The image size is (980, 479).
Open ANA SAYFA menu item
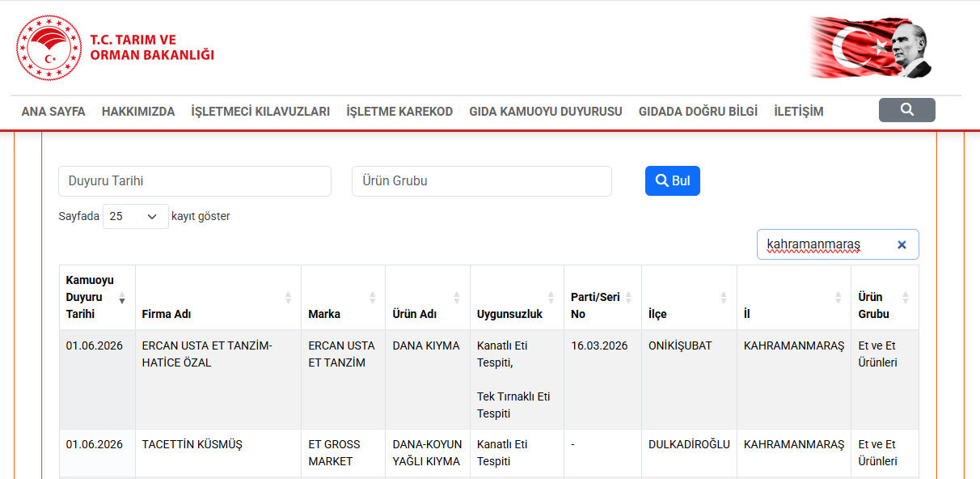(53, 112)
